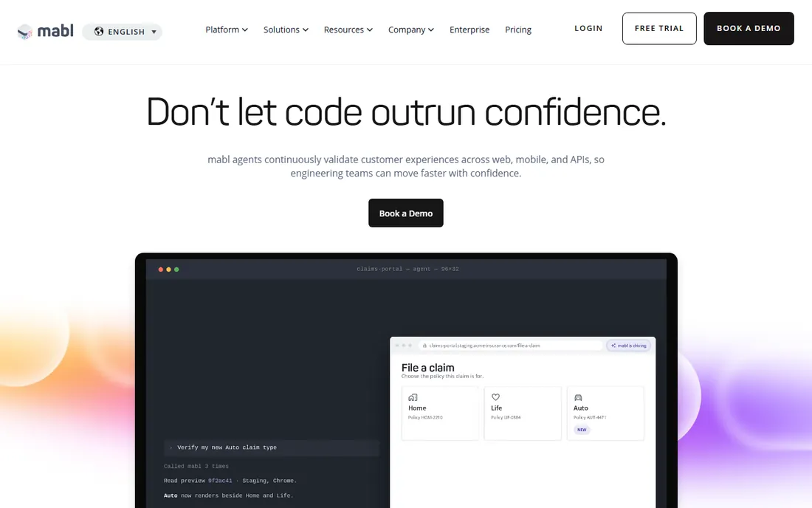Click the LOGIN link
This screenshot has width=812, height=508.
[588, 29]
